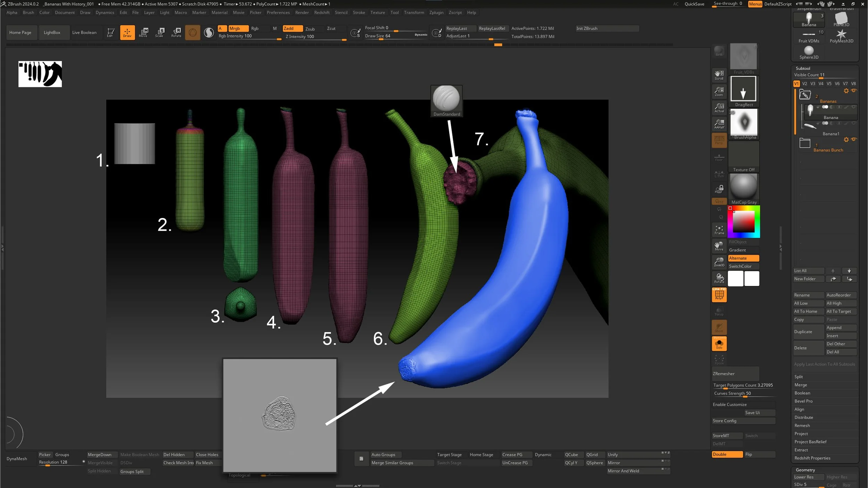Switch to Move transform mode

(143, 32)
